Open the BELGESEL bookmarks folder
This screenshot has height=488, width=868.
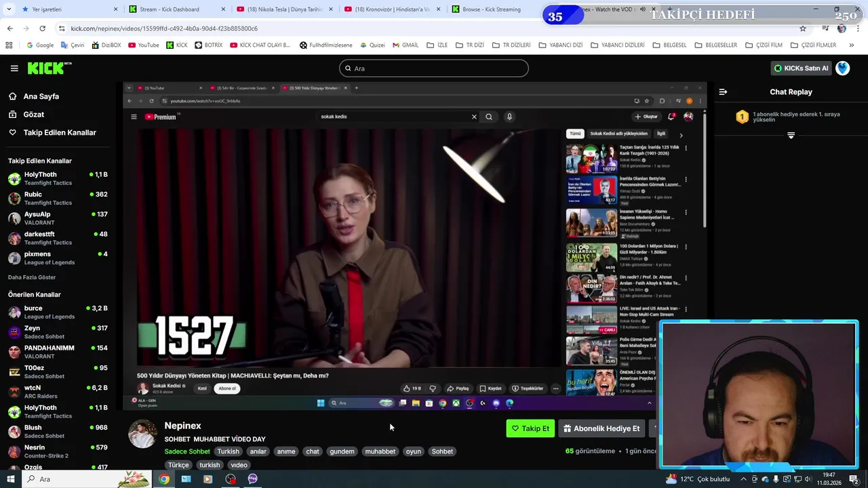[x=670, y=45]
